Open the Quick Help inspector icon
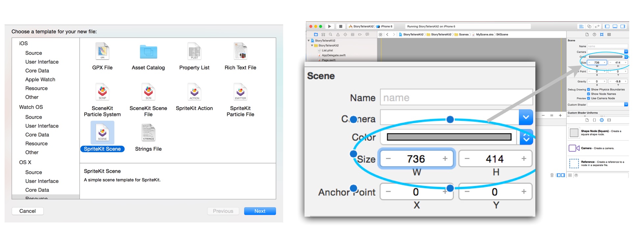This screenshot has height=234, width=644. [x=594, y=35]
